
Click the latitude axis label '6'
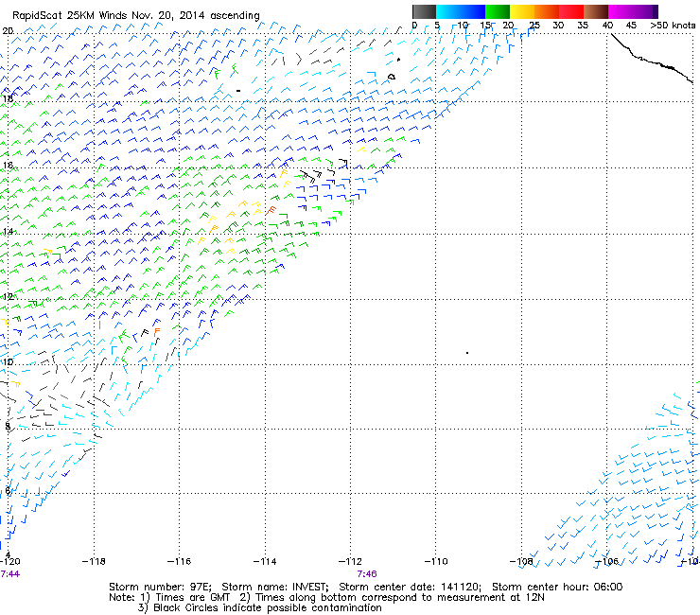[x=8, y=491]
